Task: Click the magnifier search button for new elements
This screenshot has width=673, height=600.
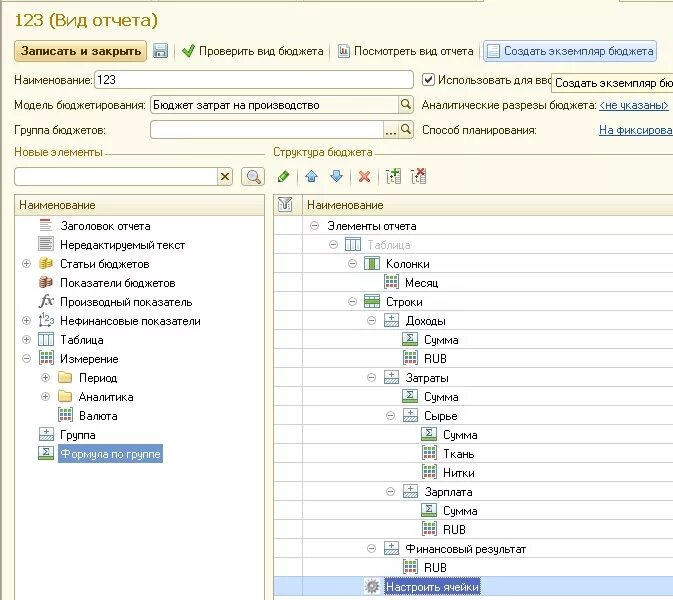Action: (253, 176)
